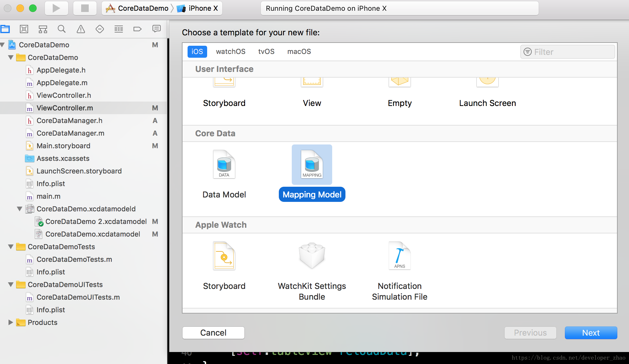The width and height of the screenshot is (629, 364).
Task: Collapse the CoreDataDemo project root
Action: tap(3, 45)
